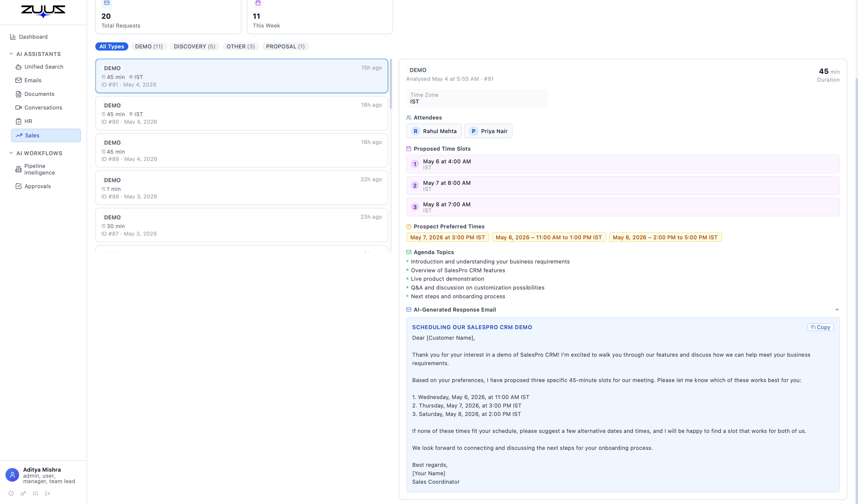Image resolution: width=858 pixels, height=504 pixels.
Task: Click the request list scrollbar
Action: tap(391, 84)
